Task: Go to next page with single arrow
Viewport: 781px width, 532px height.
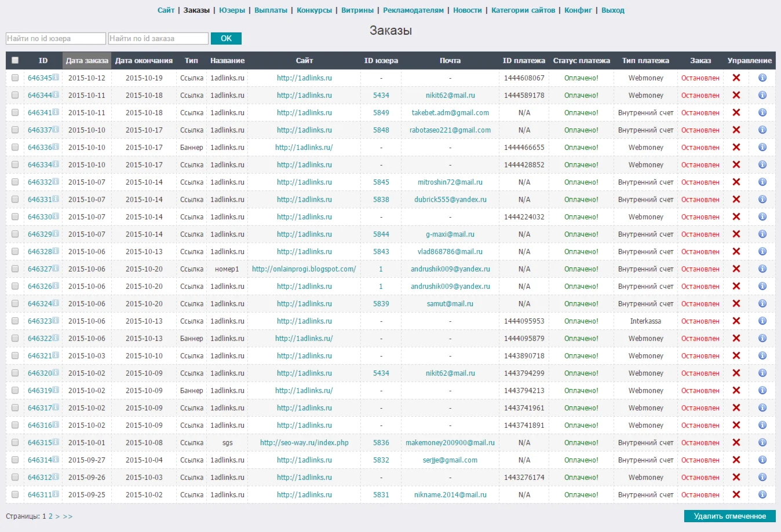Action: (x=57, y=516)
